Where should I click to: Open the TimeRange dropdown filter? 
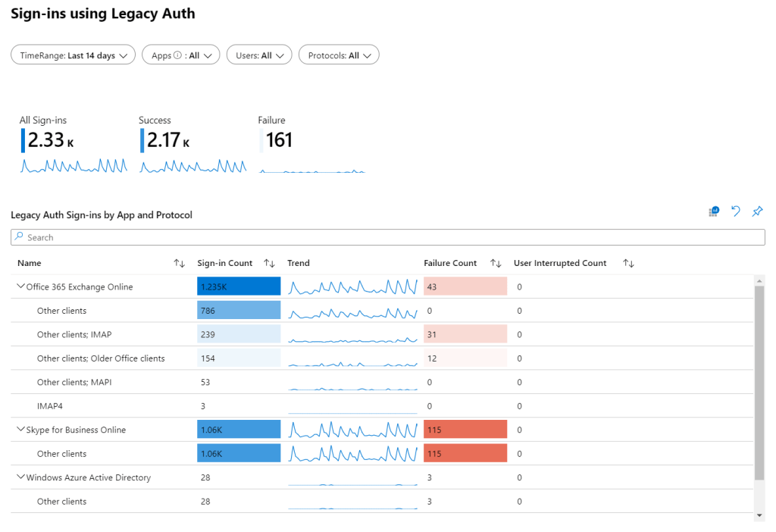73,55
